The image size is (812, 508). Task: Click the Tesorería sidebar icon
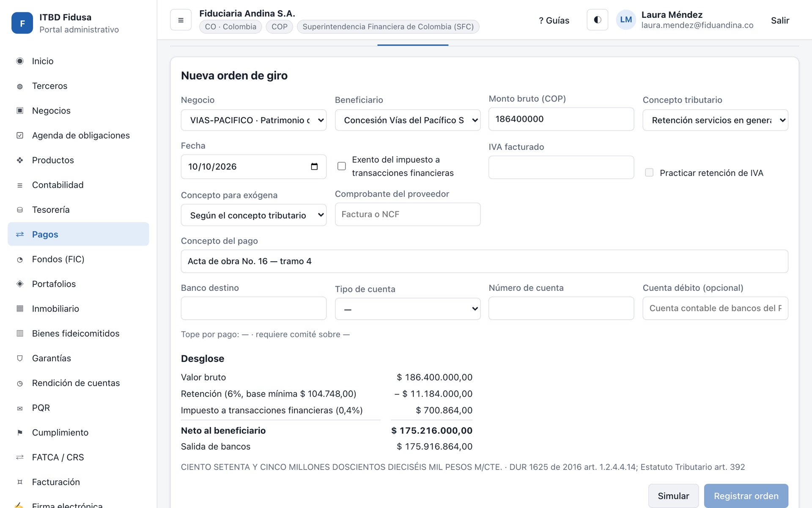click(20, 210)
